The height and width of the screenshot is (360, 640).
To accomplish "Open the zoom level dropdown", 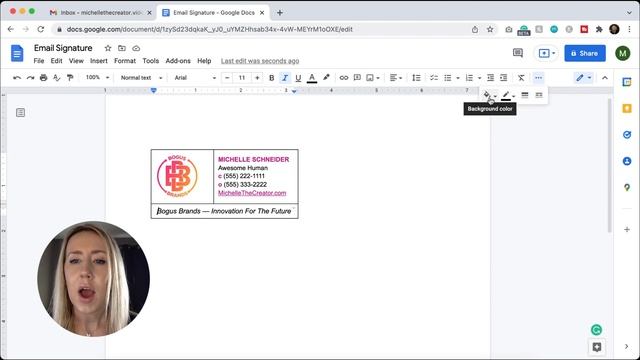I will [98, 78].
